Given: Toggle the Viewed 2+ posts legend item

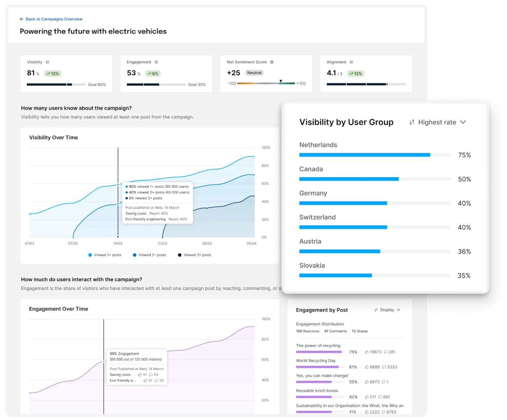Looking at the screenshot, I should [x=149, y=255].
